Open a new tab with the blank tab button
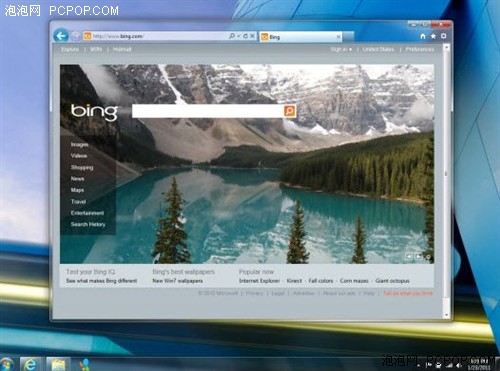500x371 pixels. (x=348, y=37)
